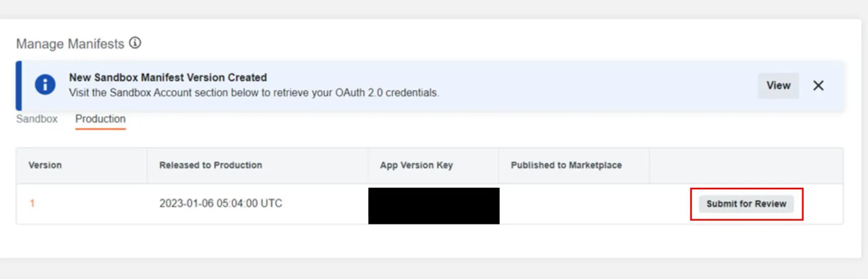868x279 pixels.
Task: Select the 2023-01-06 05:04:00 UTC release date cell
Action: coord(221,204)
